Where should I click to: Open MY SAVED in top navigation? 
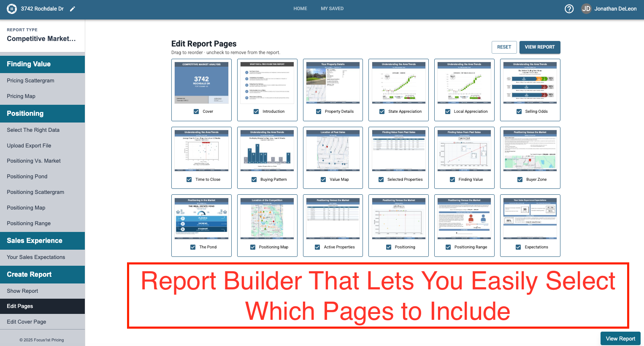[332, 8]
